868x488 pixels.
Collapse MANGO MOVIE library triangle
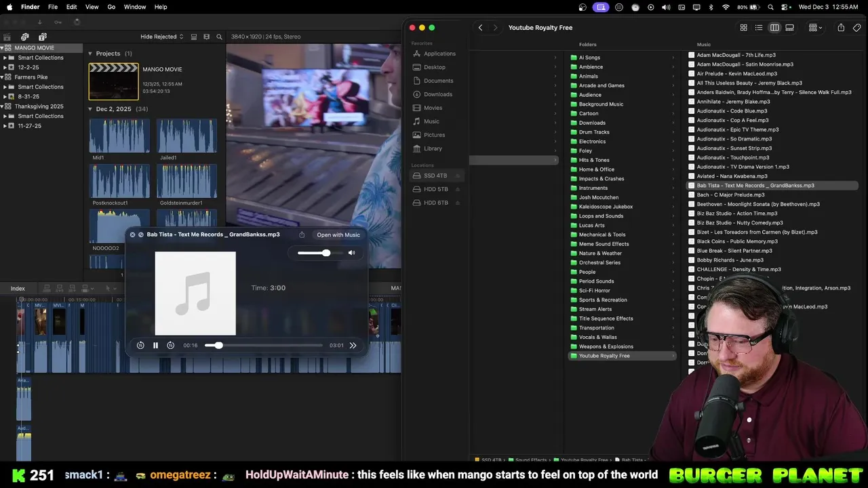(x=3, y=48)
